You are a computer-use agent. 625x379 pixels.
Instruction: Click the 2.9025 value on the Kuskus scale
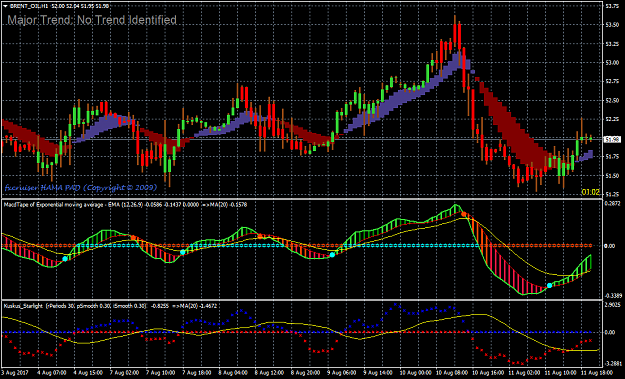pos(613,305)
